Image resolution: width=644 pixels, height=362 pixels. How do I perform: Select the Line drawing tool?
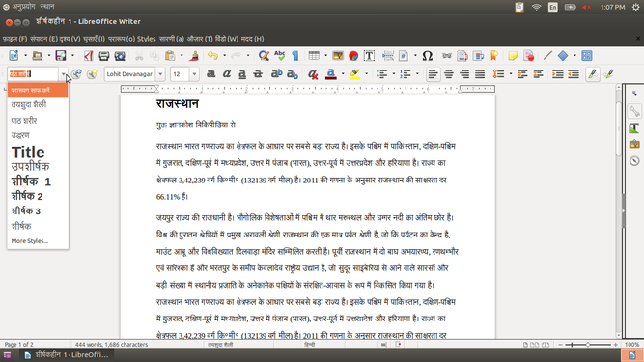point(547,55)
